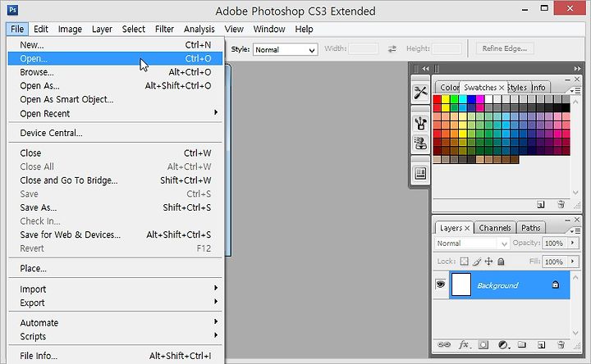Expand the icon dock with left double-arrow
591x364 pixels.
click(425, 69)
